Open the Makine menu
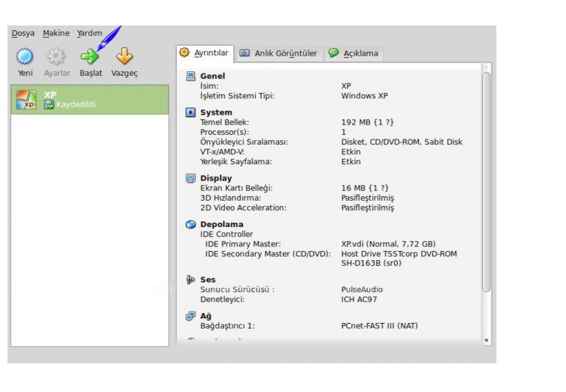This screenshot has width=566, height=392. (56, 33)
